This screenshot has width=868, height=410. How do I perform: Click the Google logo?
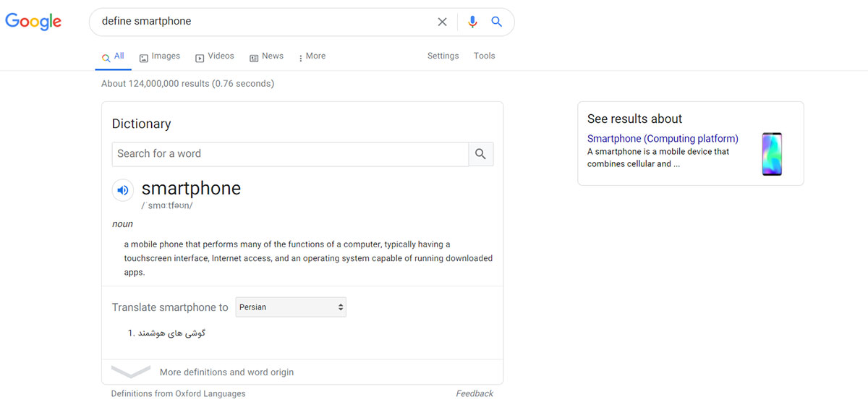(x=33, y=22)
